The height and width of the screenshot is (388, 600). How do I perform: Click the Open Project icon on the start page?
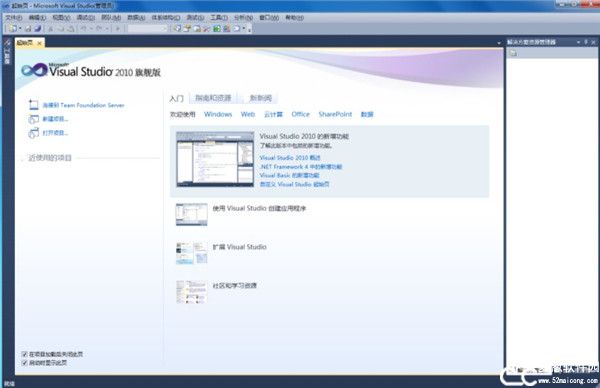33,133
